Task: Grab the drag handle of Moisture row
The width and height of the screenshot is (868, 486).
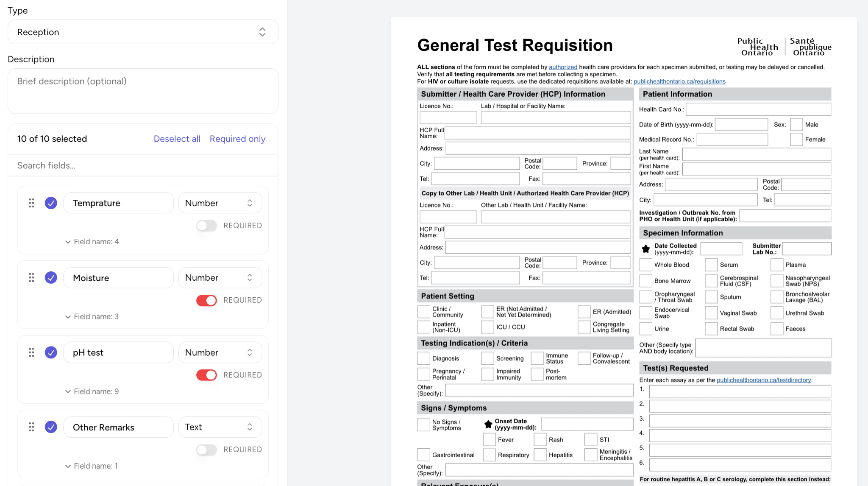Action: point(31,278)
